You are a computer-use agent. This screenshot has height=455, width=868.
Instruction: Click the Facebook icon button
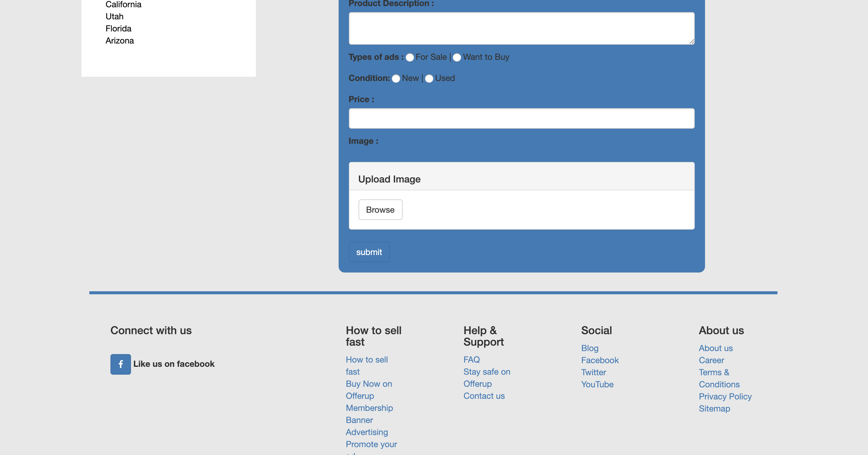click(x=120, y=364)
